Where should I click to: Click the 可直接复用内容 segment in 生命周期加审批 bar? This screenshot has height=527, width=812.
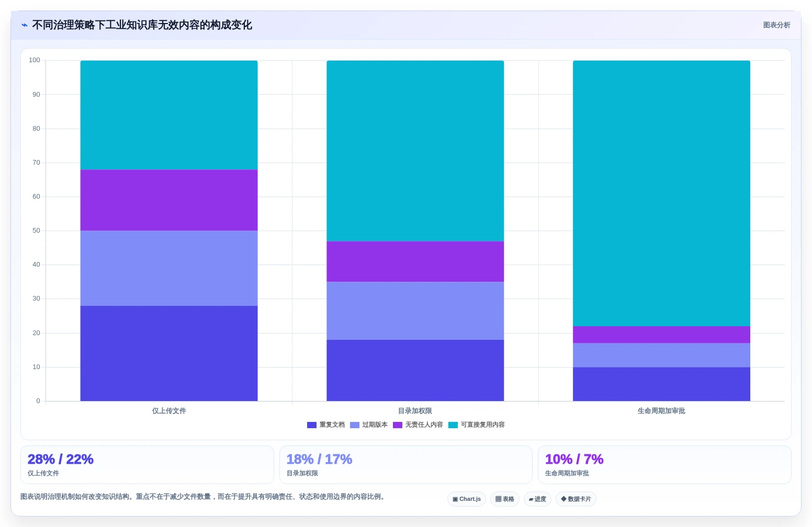click(x=661, y=193)
